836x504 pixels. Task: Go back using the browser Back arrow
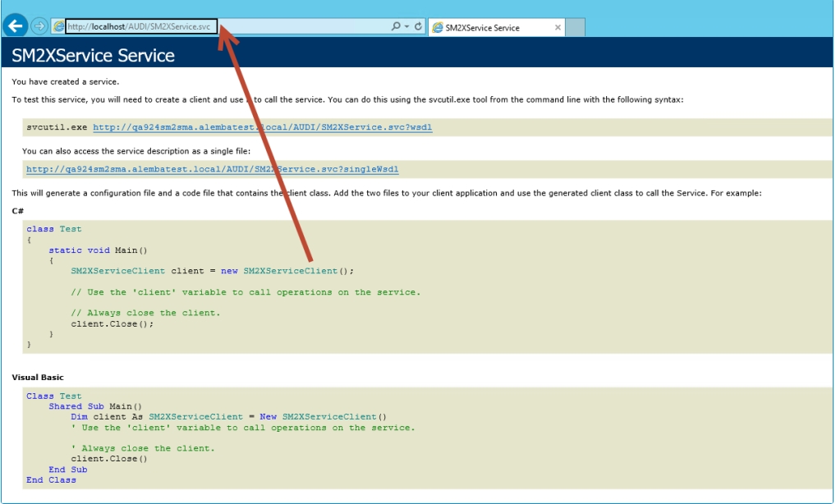[15, 26]
